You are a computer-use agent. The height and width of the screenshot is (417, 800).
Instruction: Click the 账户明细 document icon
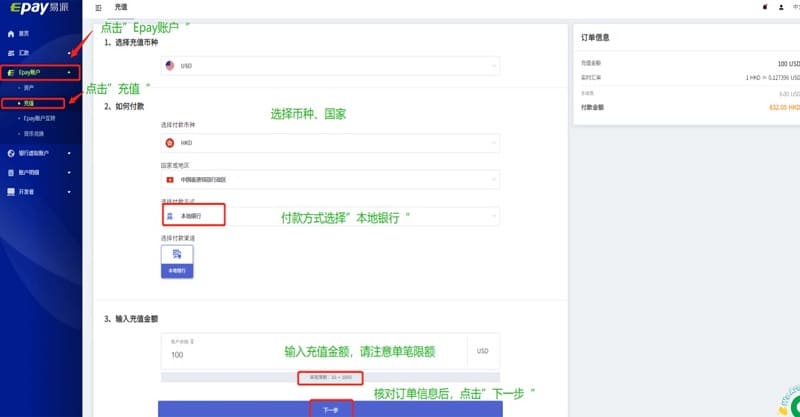coord(11,173)
